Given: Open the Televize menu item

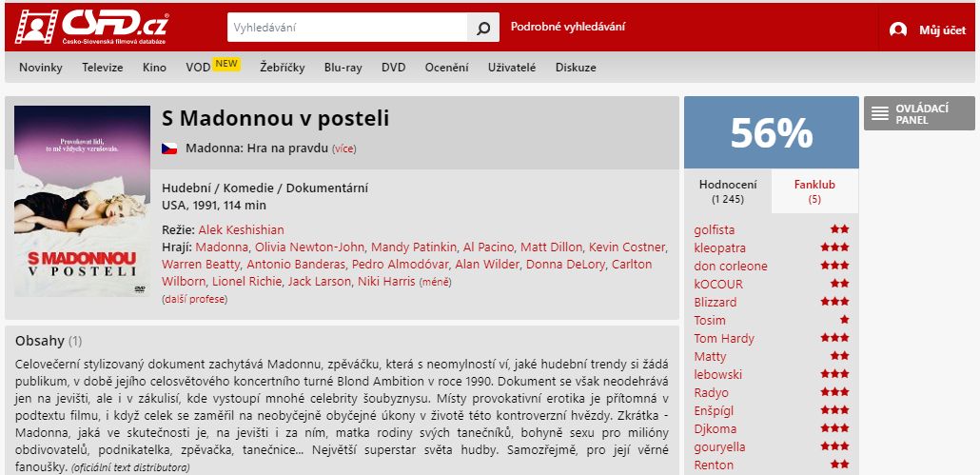Looking at the screenshot, I should 103,68.
